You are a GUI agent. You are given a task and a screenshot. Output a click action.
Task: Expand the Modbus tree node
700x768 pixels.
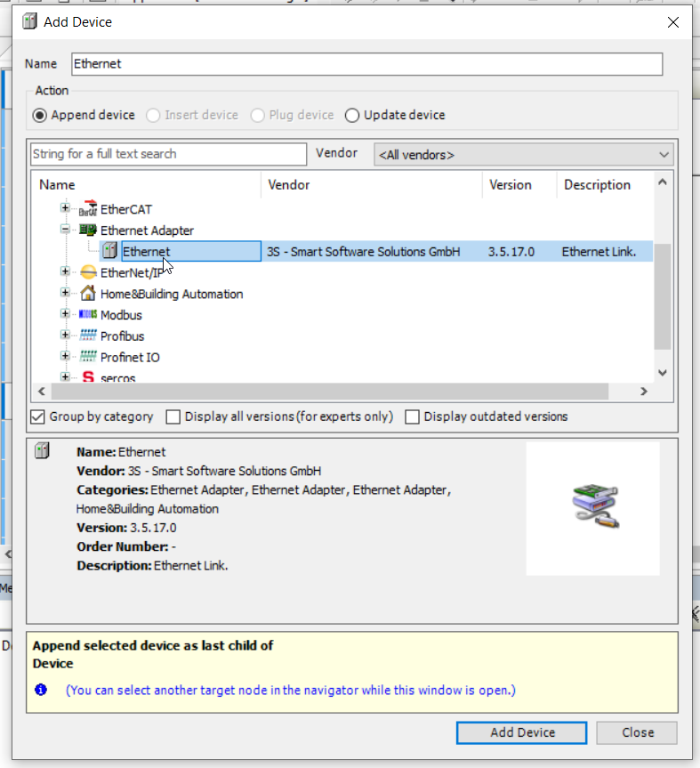point(65,313)
